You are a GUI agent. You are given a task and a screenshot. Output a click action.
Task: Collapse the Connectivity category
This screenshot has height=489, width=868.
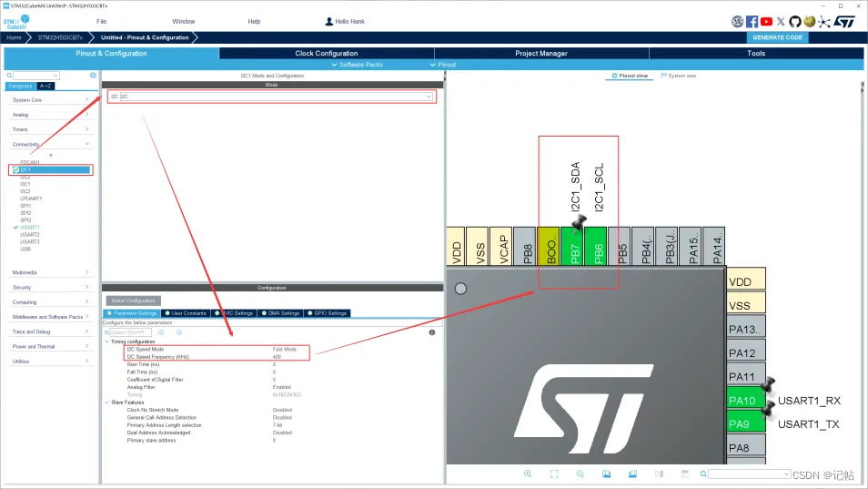[50, 144]
